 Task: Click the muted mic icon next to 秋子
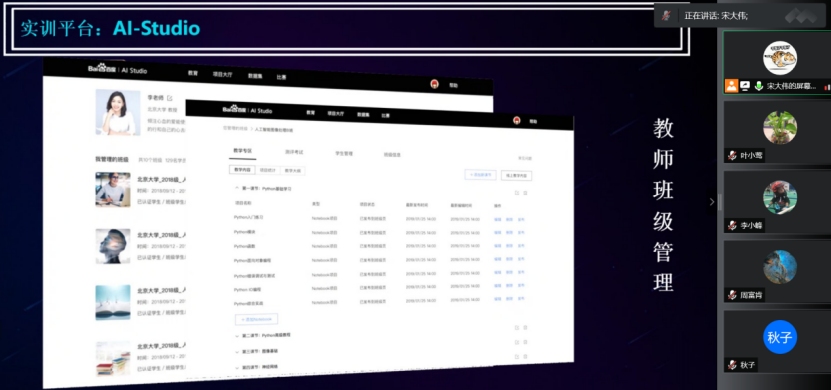pyautogui.click(x=732, y=365)
